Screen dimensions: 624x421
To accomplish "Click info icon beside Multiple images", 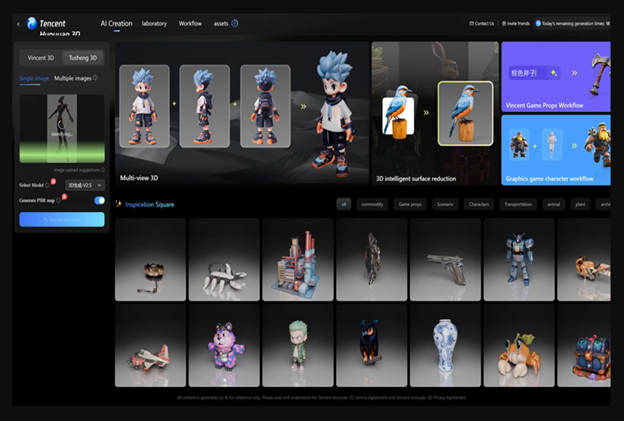I will point(95,78).
